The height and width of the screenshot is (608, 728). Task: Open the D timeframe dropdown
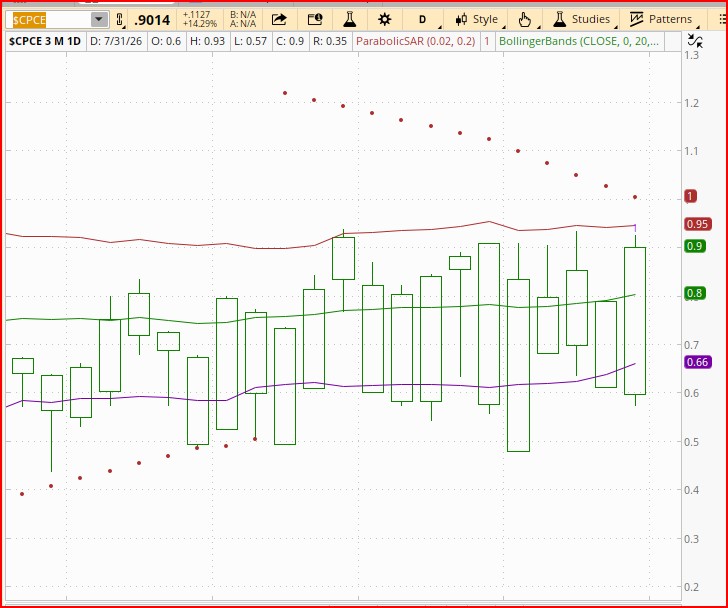pyautogui.click(x=423, y=20)
